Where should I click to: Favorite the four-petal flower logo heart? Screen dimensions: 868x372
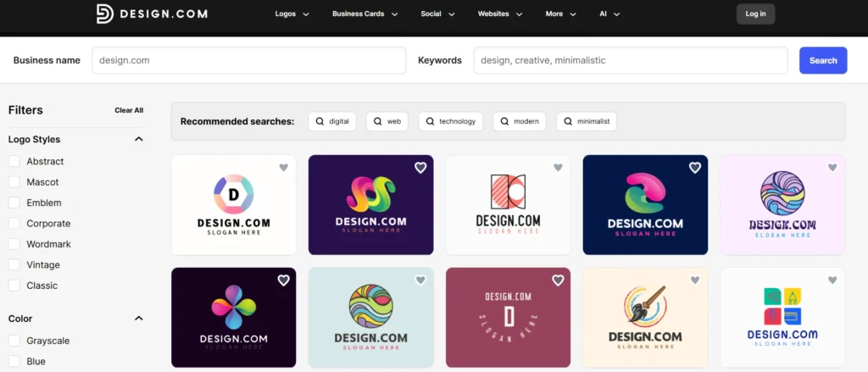(x=283, y=280)
